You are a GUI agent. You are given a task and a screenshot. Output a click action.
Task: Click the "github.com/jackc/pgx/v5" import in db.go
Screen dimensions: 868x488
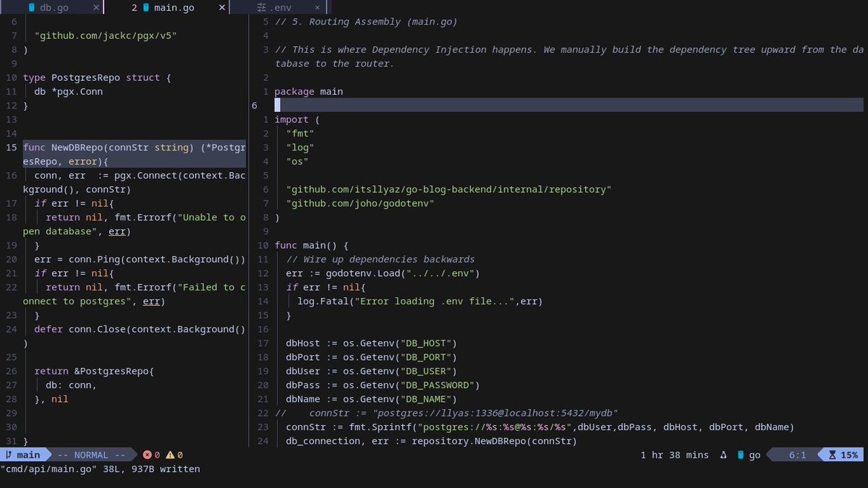point(106,35)
